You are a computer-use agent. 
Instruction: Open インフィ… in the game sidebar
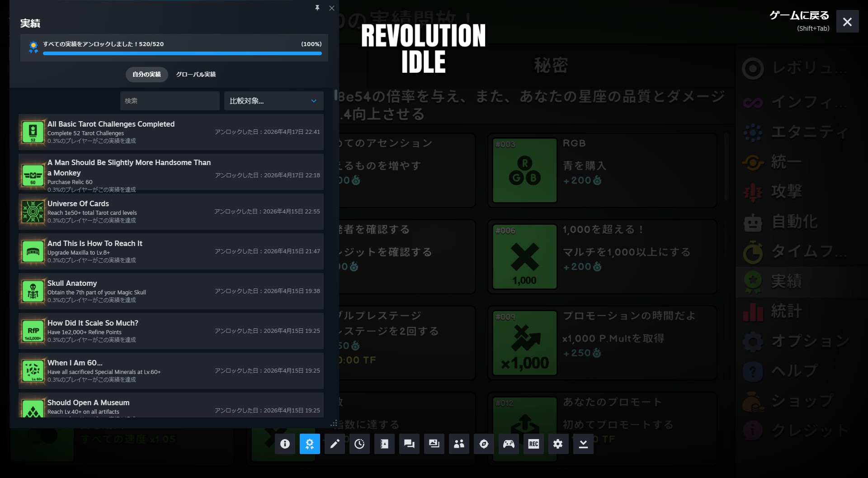801,102
